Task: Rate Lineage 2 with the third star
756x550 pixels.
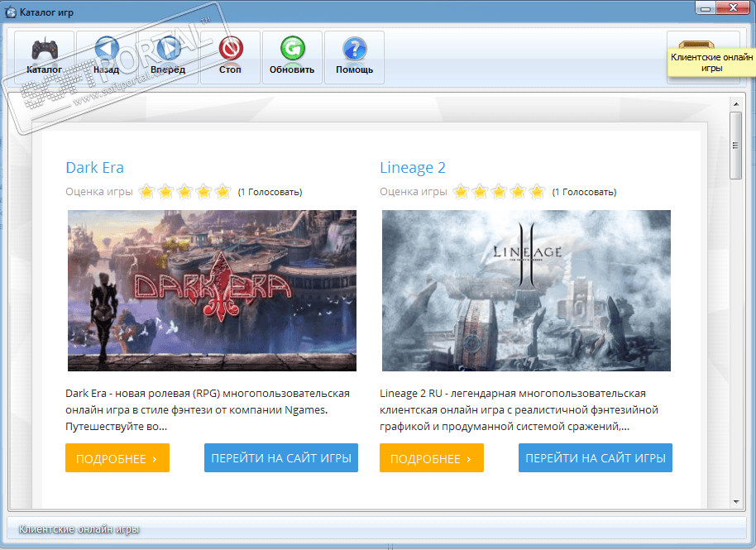Action: click(499, 192)
